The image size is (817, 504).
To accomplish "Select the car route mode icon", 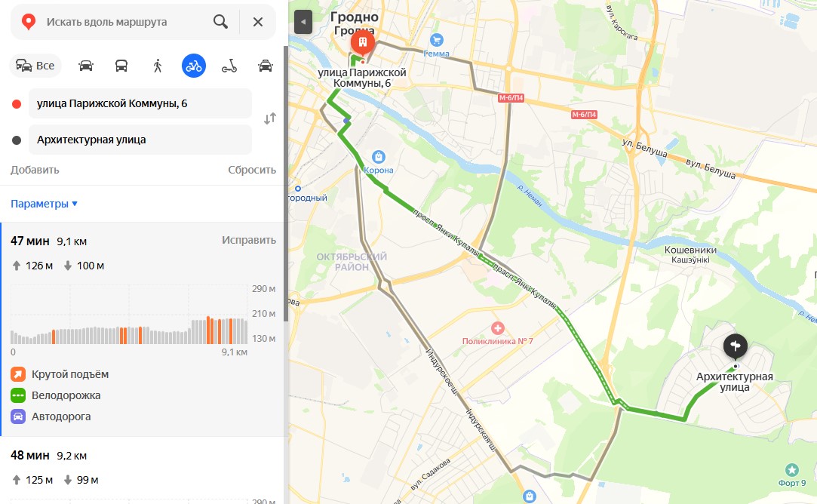I will pyautogui.click(x=86, y=66).
